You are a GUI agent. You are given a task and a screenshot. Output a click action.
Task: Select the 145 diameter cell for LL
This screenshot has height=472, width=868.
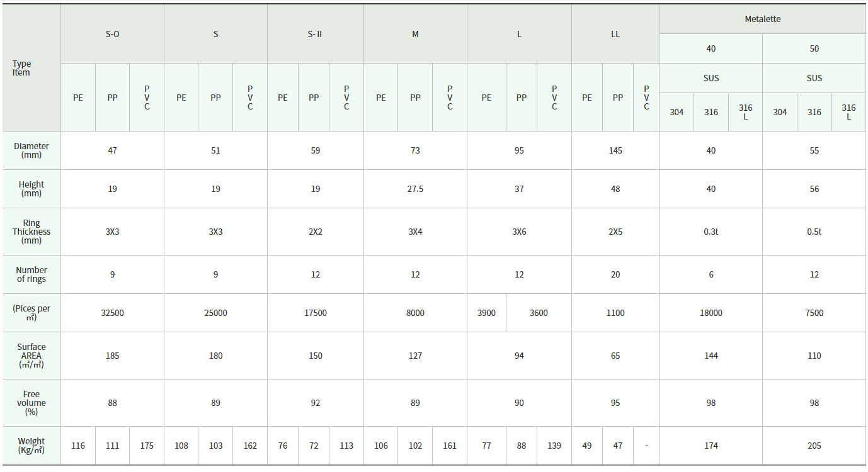(615, 150)
